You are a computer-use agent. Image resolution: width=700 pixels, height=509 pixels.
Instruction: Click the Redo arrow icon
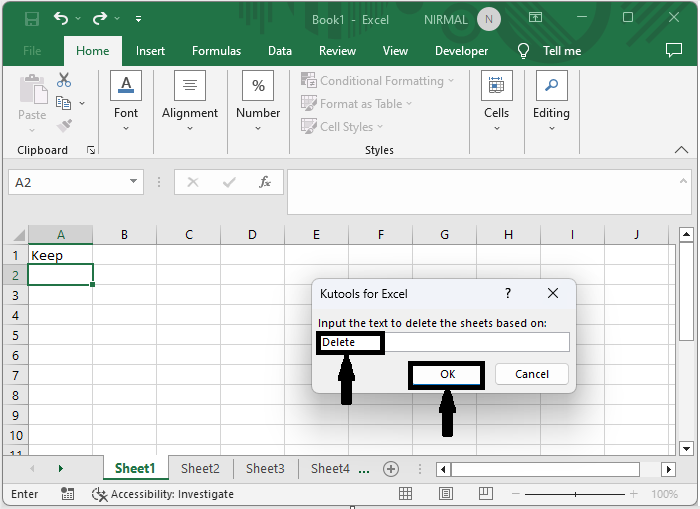tap(100, 19)
